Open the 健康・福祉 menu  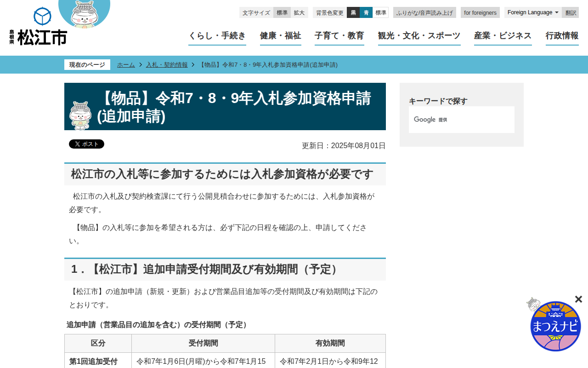click(x=281, y=36)
